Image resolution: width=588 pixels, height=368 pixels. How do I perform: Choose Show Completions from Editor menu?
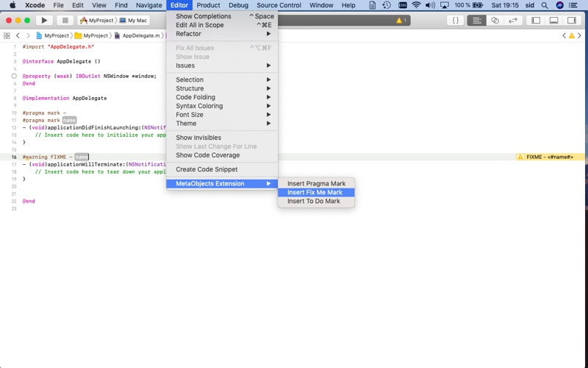222,16
